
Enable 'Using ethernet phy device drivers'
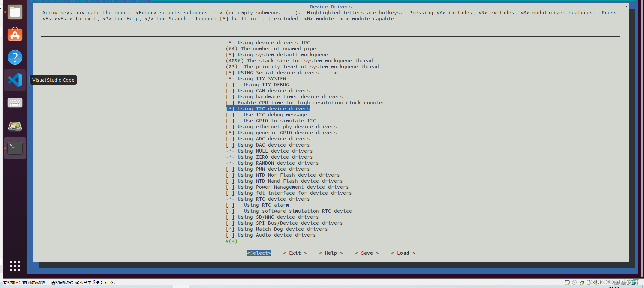[x=281, y=127]
